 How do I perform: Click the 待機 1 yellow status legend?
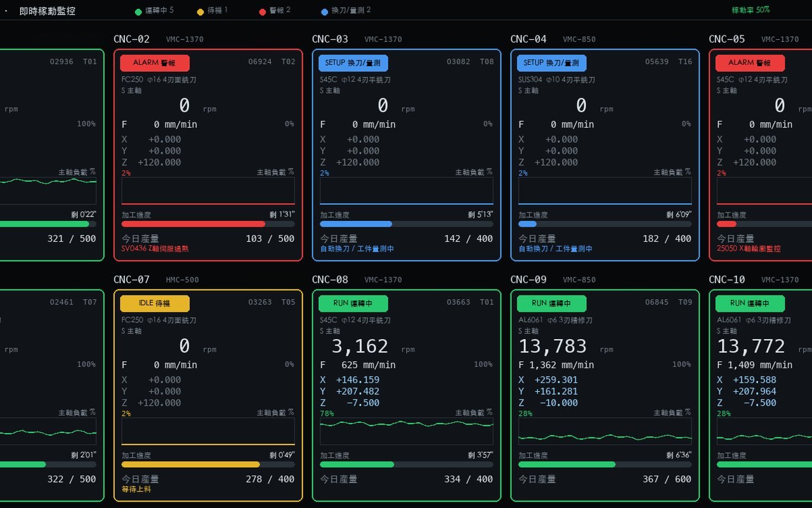[213, 11]
